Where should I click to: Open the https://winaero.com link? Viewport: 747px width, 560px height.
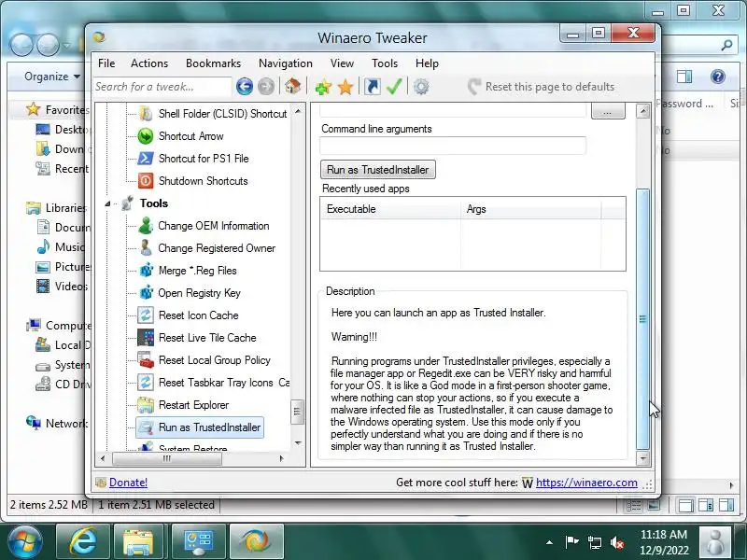coord(586,483)
